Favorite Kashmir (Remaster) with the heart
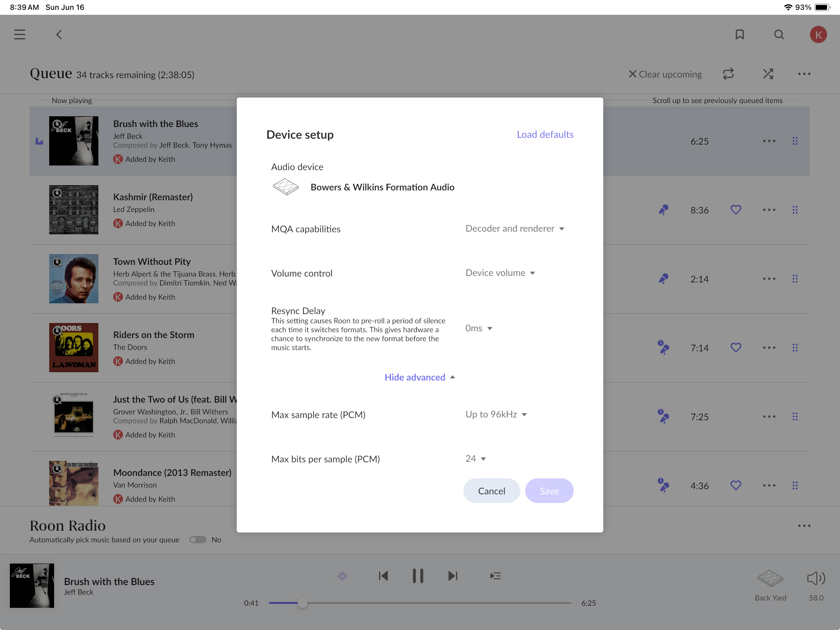 (x=735, y=210)
